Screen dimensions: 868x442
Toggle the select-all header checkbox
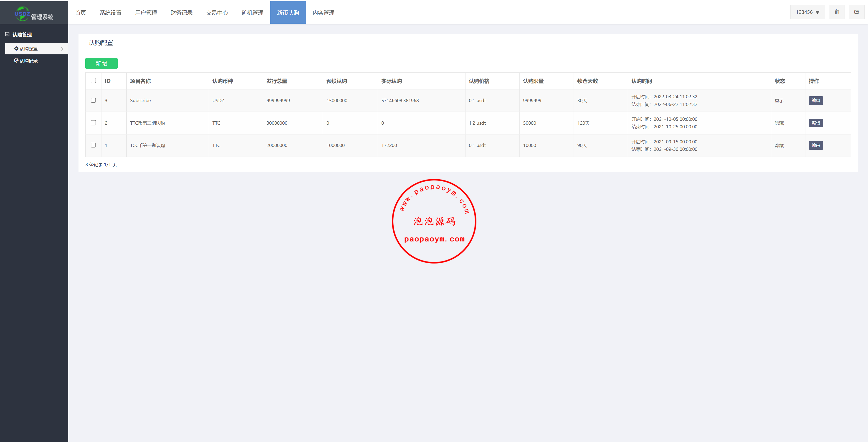93,81
